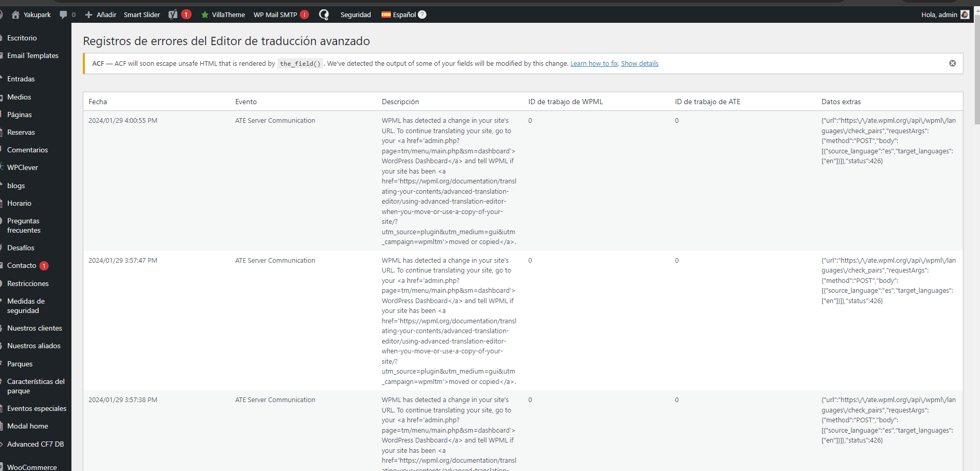The width and height of the screenshot is (980, 471).
Task: Click the help question mark beside Español
Action: [422, 15]
